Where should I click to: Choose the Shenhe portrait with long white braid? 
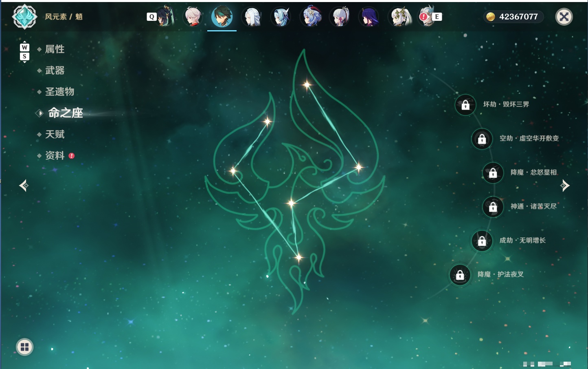click(252, 17)
